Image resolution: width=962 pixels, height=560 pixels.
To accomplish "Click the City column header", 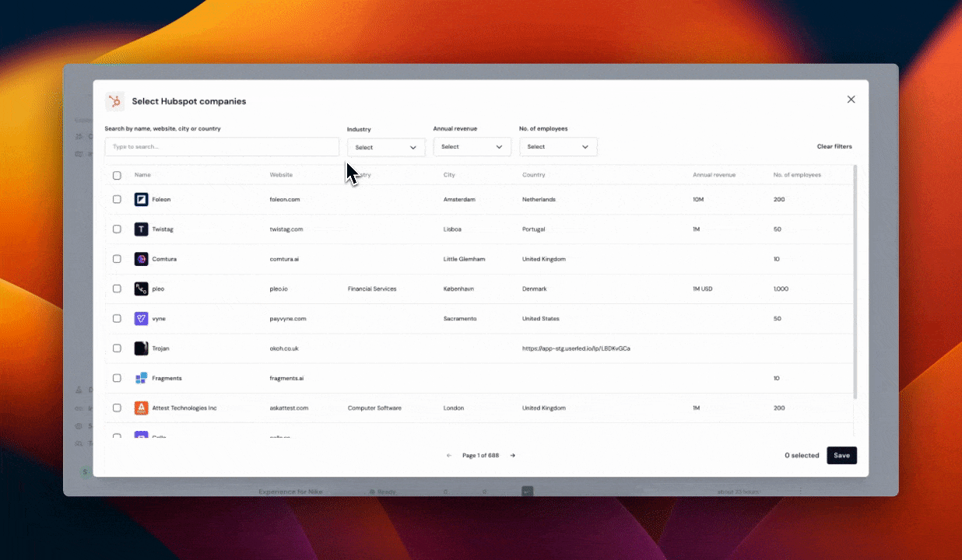I will click(449, 176).
